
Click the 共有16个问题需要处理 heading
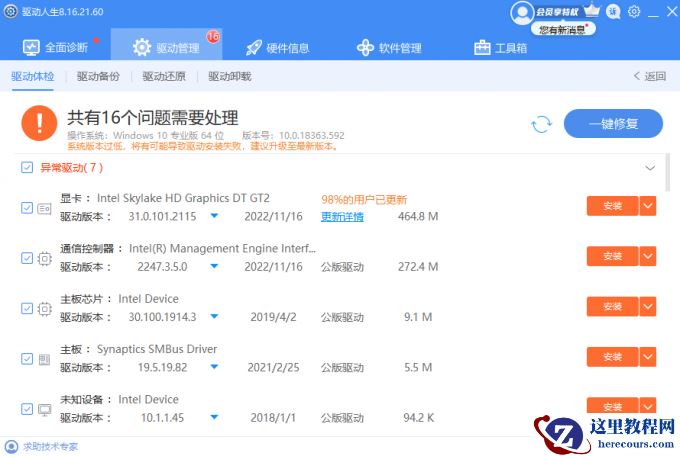(x=153, y=118)
